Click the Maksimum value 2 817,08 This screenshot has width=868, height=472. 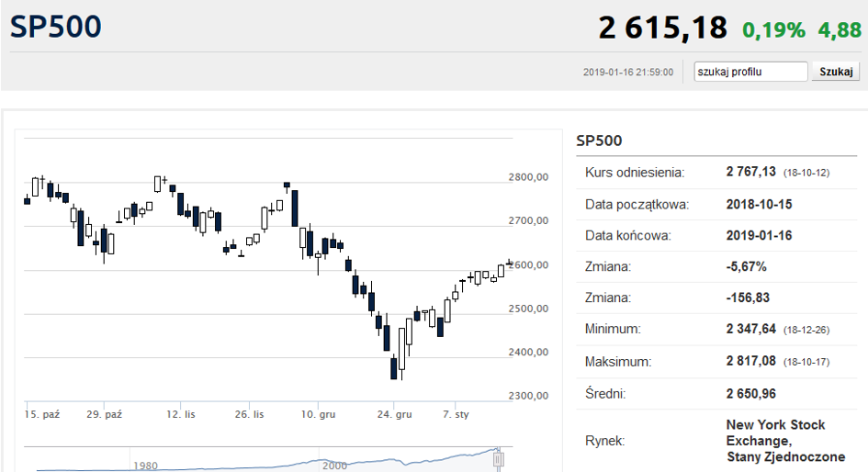pyautogui.click(x=750, y=361)
